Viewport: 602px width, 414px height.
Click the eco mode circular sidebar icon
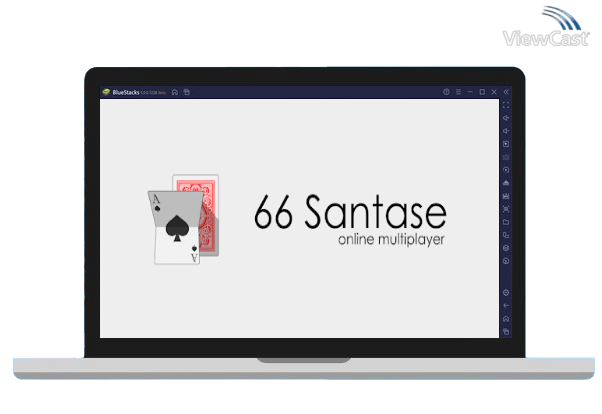coord(506,261)
